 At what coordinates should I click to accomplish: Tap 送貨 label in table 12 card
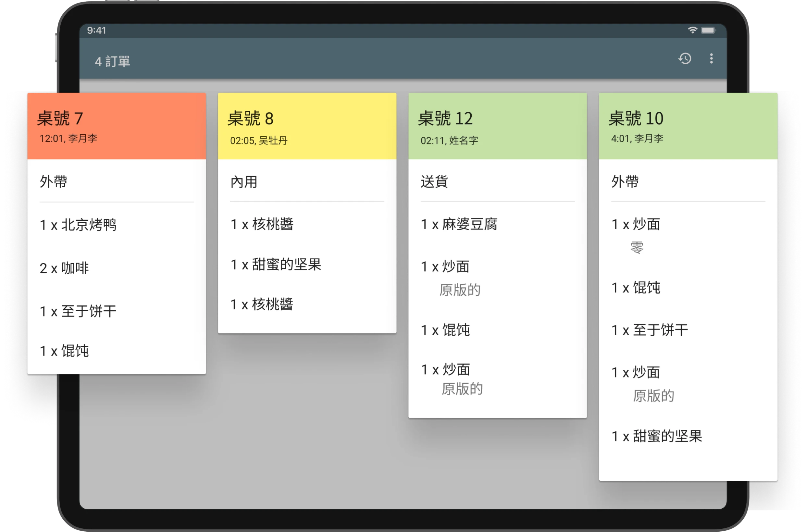tap(435, 181)
